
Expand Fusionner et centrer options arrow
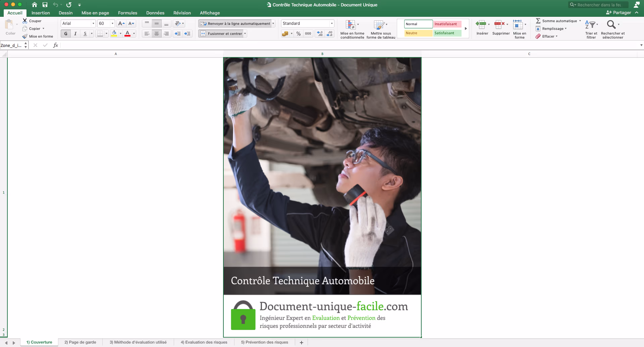pos(245,34)
